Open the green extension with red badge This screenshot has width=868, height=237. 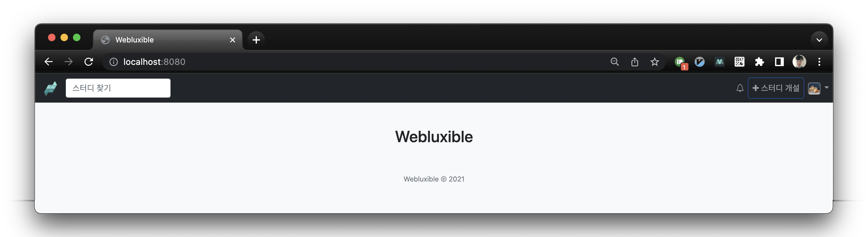click(x=680, y=62)
